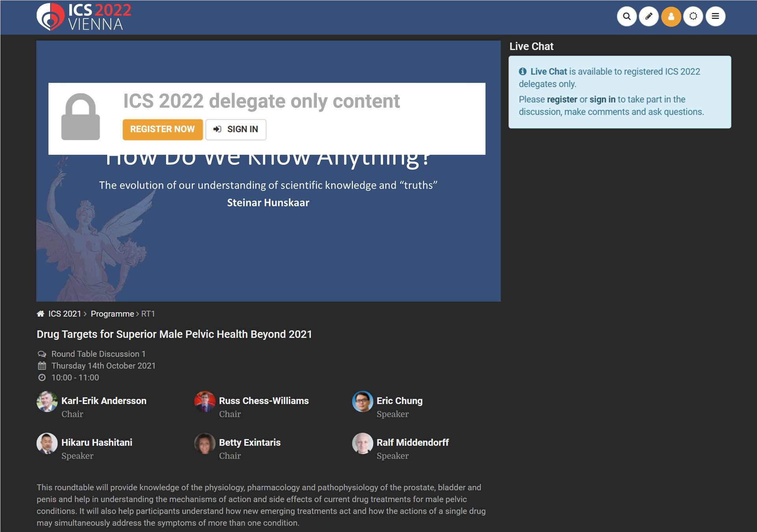
Task: Click the 'Round Table Discussion 1' text
Action: 99,354
